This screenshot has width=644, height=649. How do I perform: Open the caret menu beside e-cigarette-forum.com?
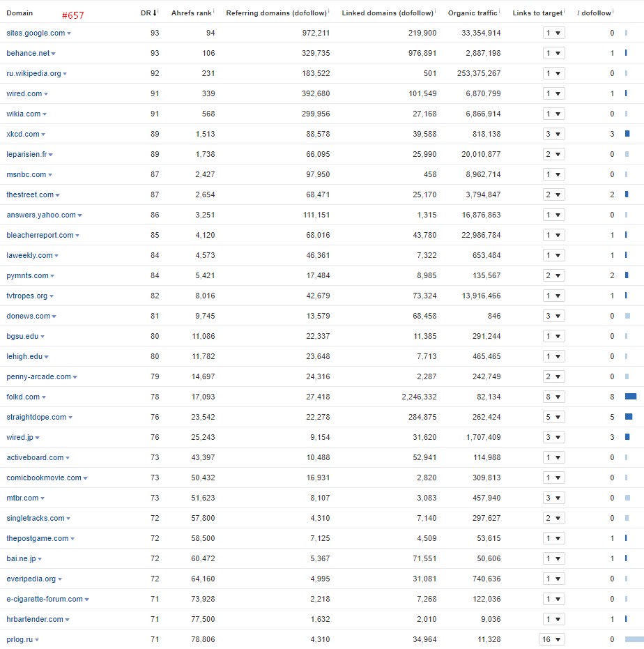point(87,600)
